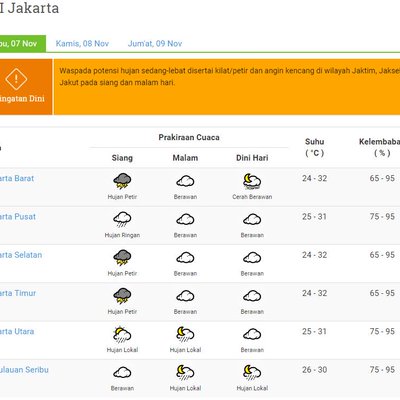
Task: Click the Siang column header
Action: [x=122, y=158]
